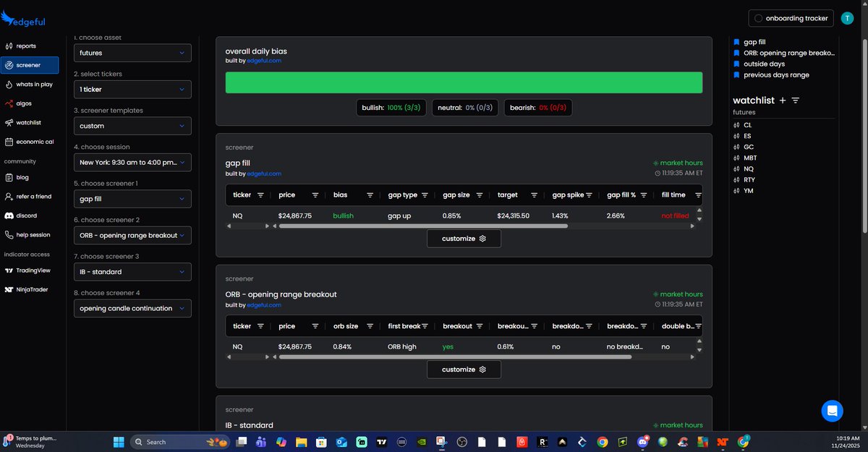This screenshot has height=452, width=868.
Task: Open TradingView indicator access
Action: (x=33, y=270)
